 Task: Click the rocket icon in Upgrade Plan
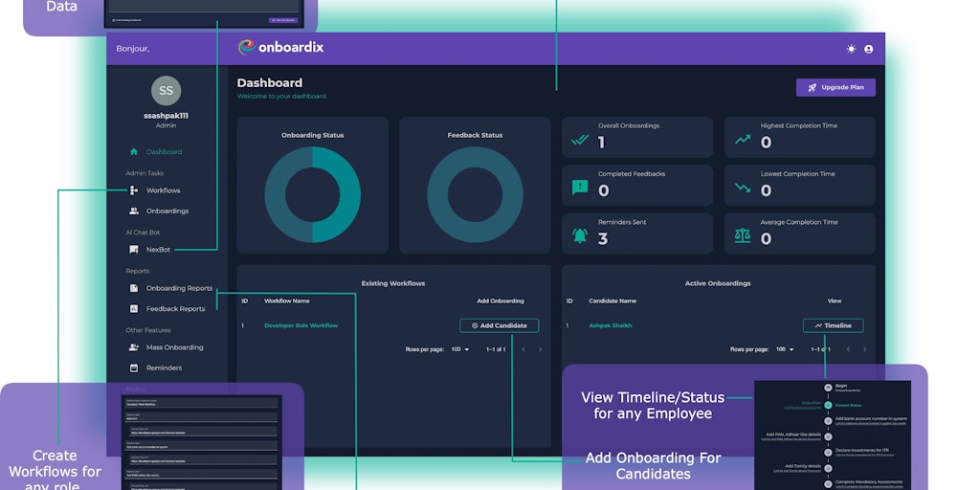(812, 87)
